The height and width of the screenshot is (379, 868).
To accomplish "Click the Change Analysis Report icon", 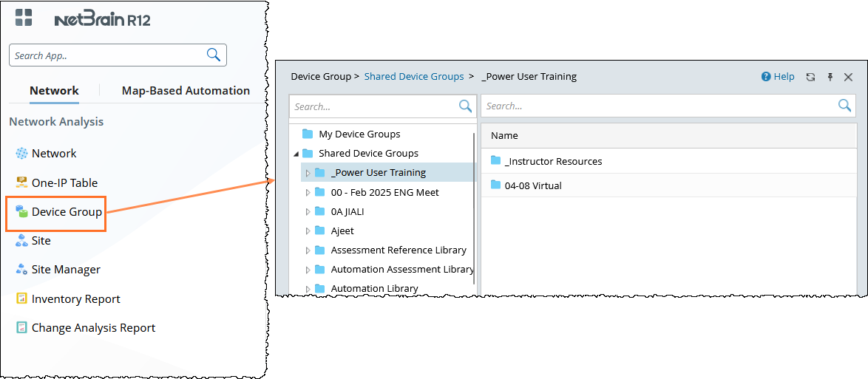I will click(x=21, y=327).
